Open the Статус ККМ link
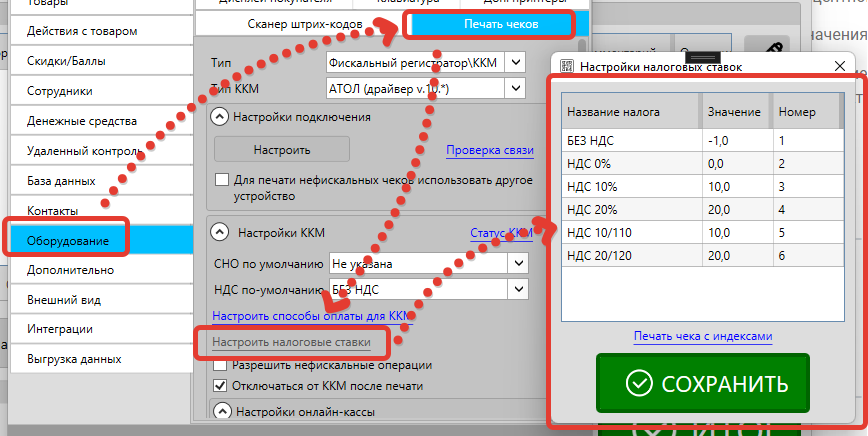The width and height of the screenshot is (868, 436). click(502, 232)
